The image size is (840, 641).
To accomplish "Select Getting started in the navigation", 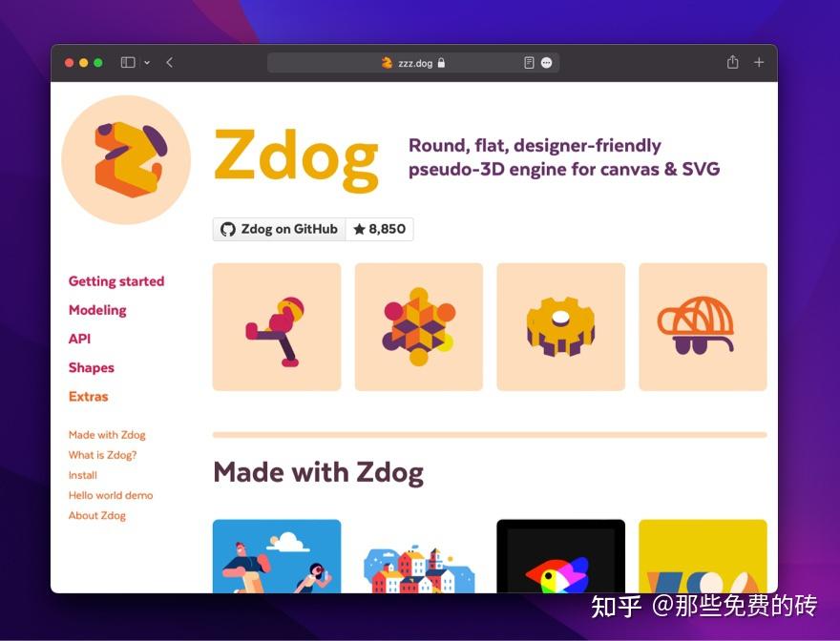I will pyautogui.click(x=116, y=281).
